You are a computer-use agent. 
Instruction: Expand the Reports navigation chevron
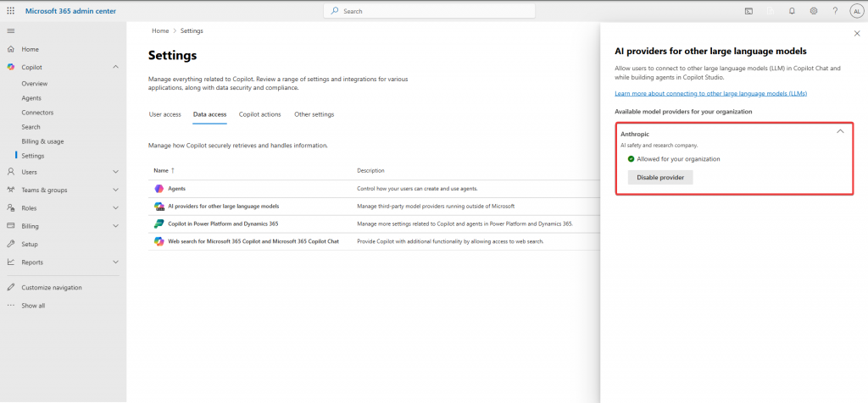[x=115, y=262]
